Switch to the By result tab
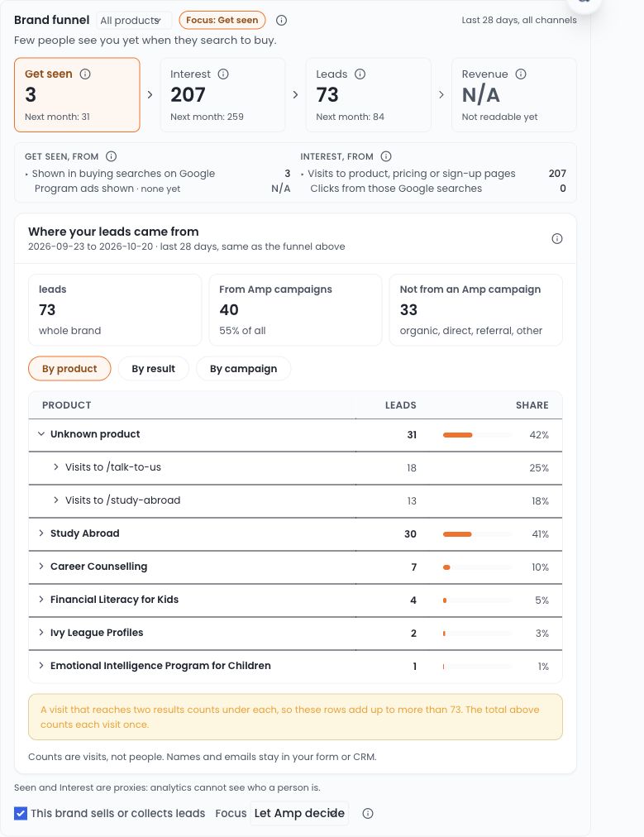This screenshot has width=644, height=837. (153, 369)
